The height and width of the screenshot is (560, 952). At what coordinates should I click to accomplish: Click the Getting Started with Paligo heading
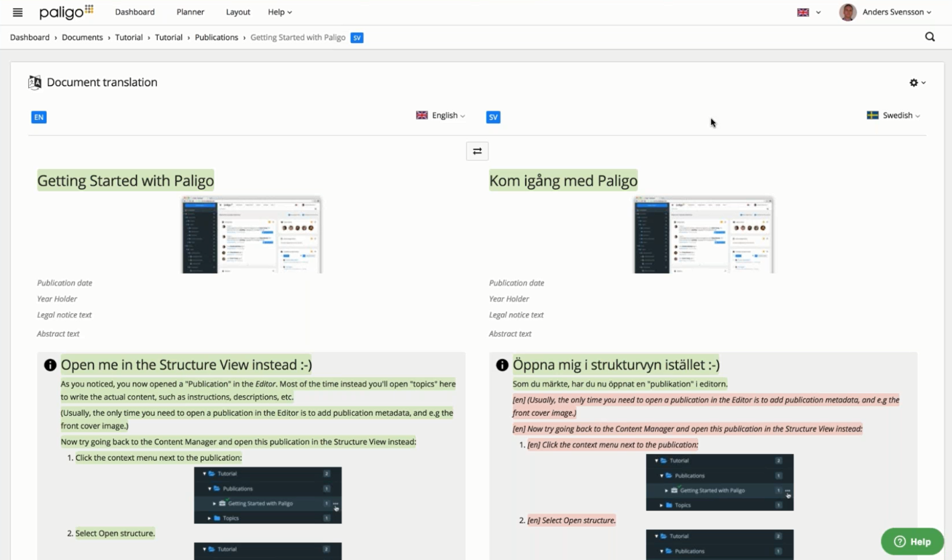[x=125, y=180]
